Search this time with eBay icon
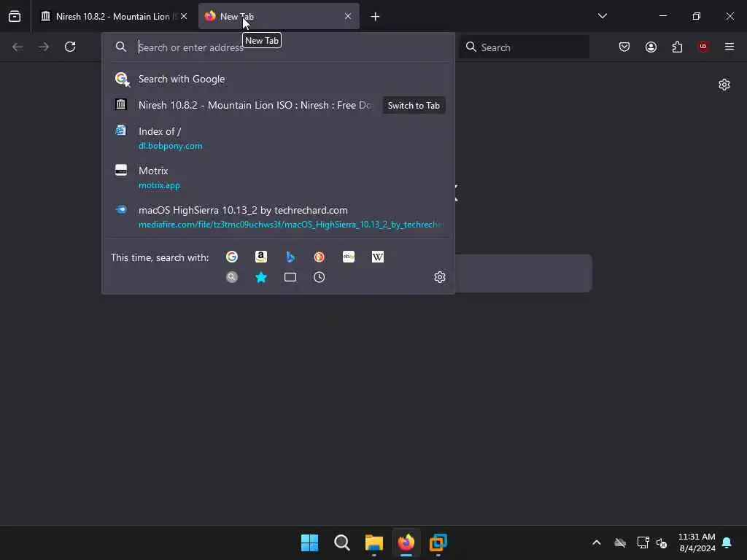747x560 pixels. coord(349,257)
